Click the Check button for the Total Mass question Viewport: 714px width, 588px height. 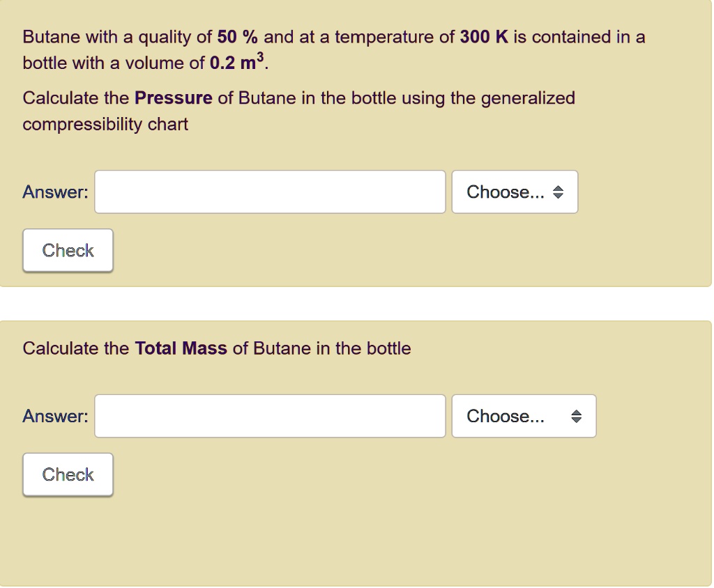[x=68, y=474]
